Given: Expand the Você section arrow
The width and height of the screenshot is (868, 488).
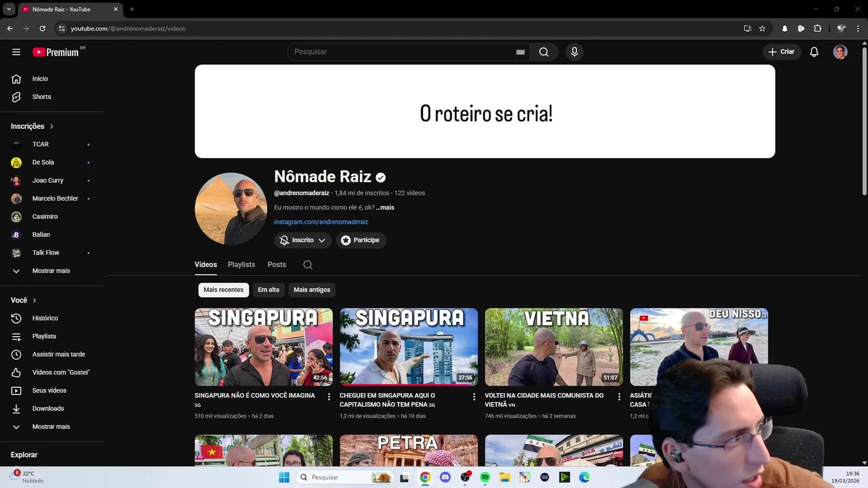Looking at the screenshot, I should 35,300.
